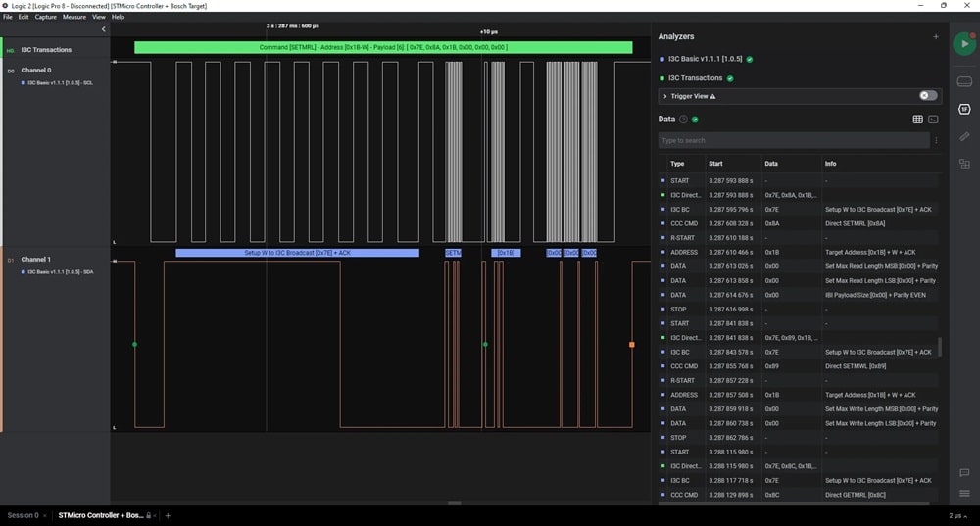This screenshot has width=980, height=526.
Task: Open the data search options three-dot menu
Action: (936, 140)
